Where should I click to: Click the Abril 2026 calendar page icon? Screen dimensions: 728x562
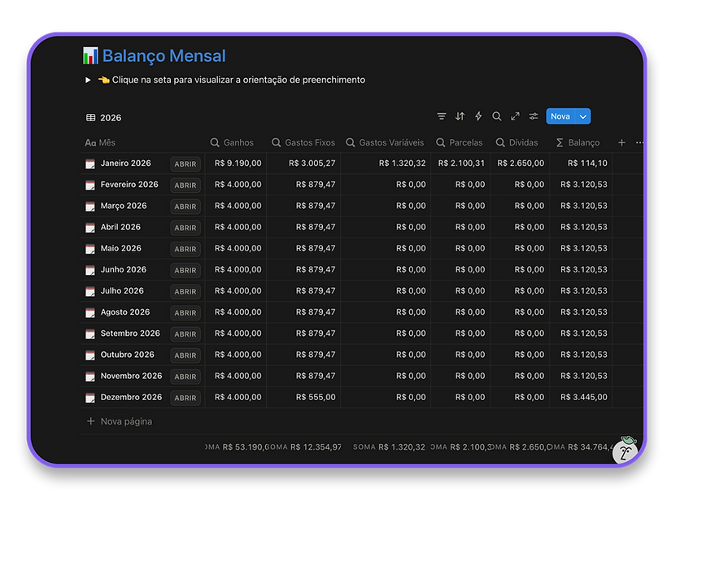90,228
